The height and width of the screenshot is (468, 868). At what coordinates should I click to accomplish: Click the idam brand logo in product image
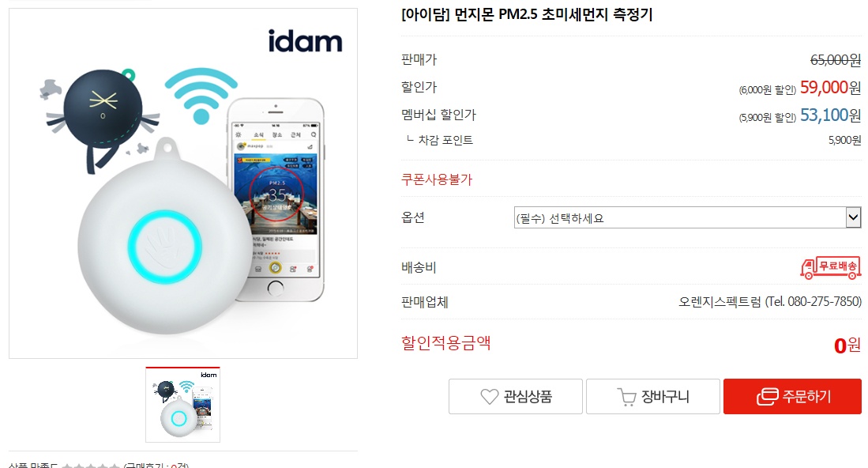[x=305, y=41]
